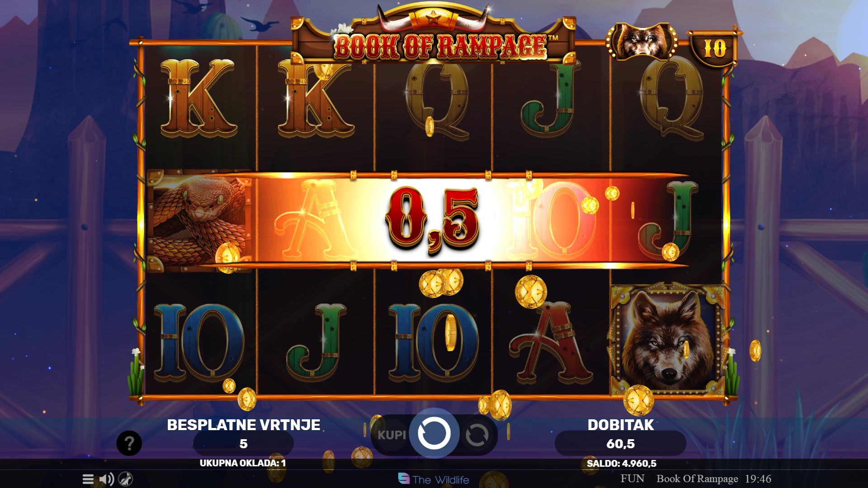Toggle the rabbit turbo mode icon
The width and height of the screenshot is (868, 488).
(125, 479)
